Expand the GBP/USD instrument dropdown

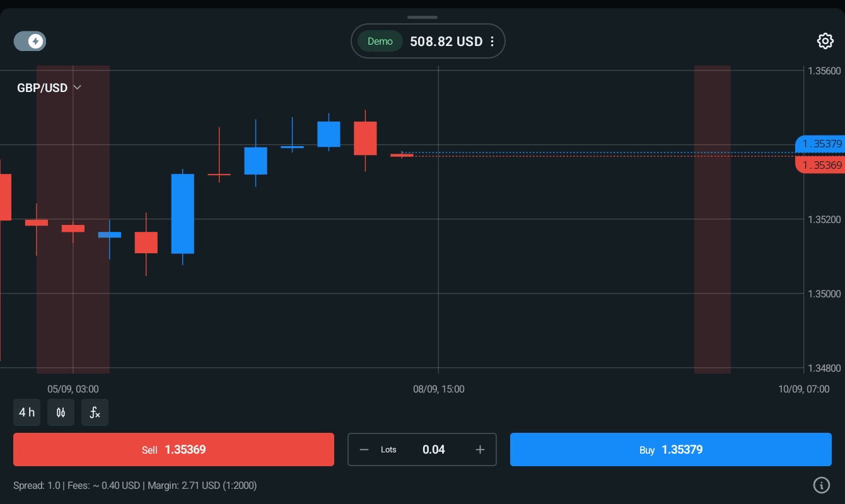(49, 88)
